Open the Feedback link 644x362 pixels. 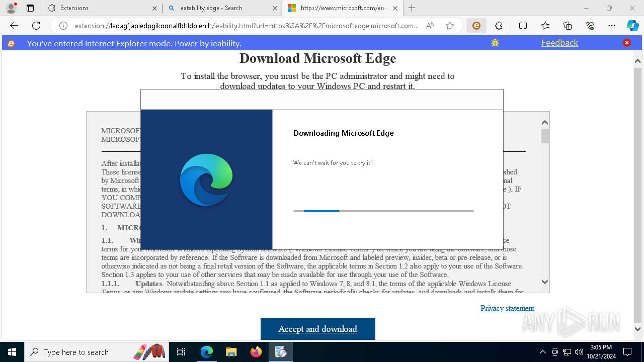click(x=559, y=43)
